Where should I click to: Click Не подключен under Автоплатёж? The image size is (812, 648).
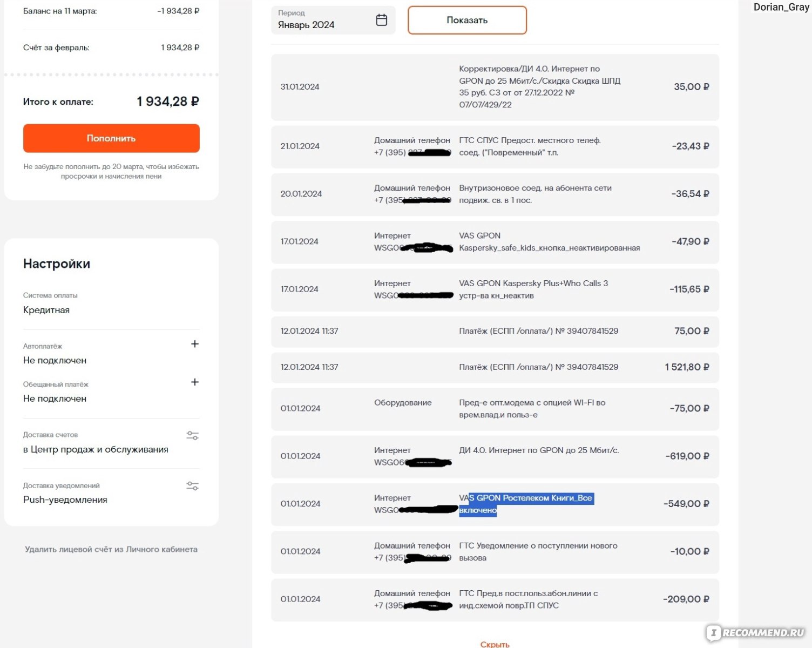coord(55,360)
